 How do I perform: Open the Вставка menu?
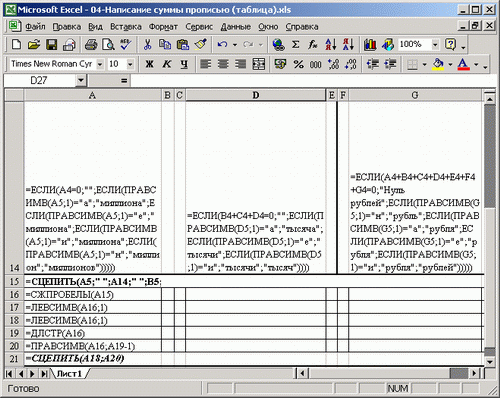click(126, 26)
